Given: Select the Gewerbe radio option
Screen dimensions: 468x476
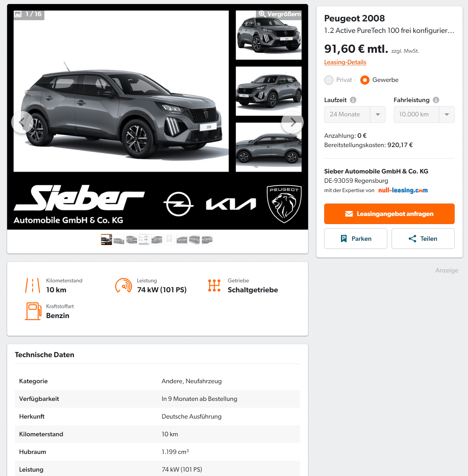Looking at the screenshot, I should coord(365,80).
